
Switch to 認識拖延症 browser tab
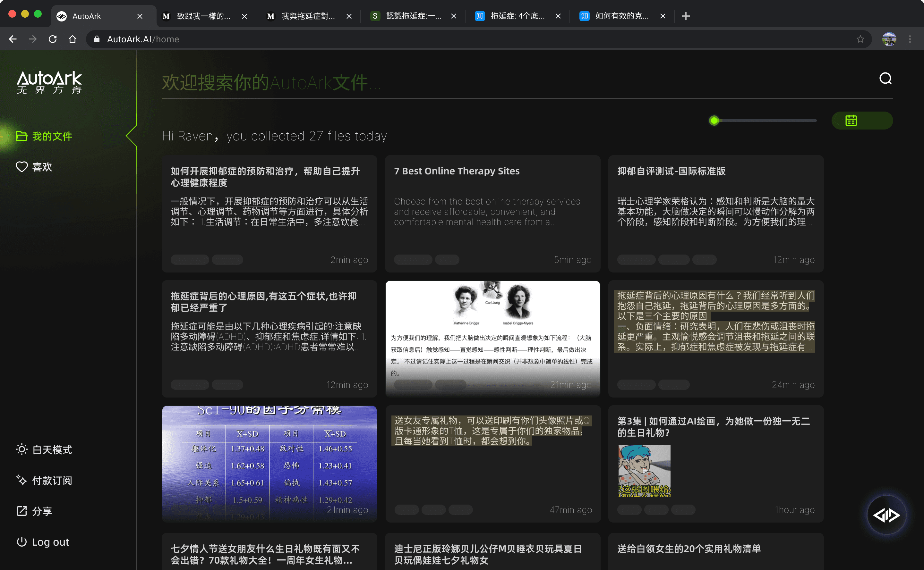(x=413, y=16)
